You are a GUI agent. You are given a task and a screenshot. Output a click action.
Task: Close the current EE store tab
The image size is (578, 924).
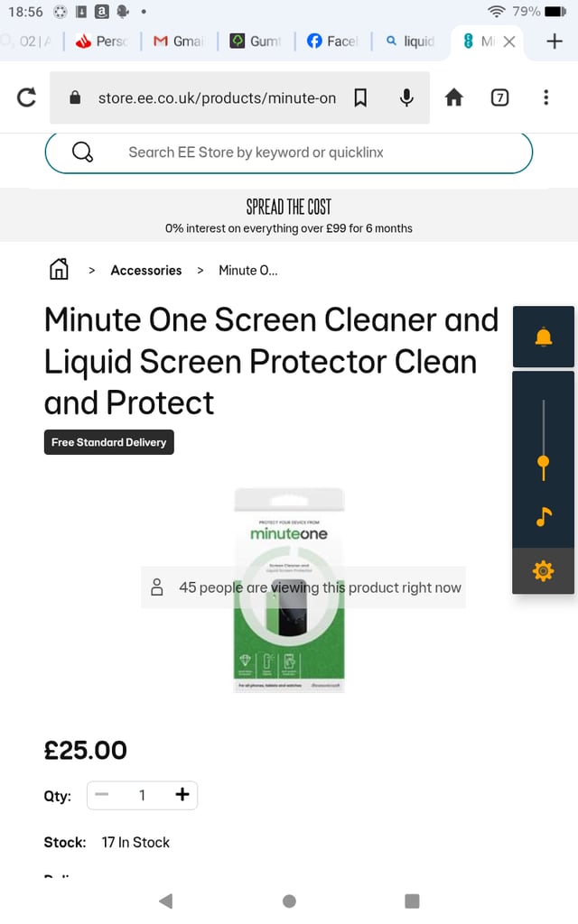pyautogui.click(x=509, y=42)
